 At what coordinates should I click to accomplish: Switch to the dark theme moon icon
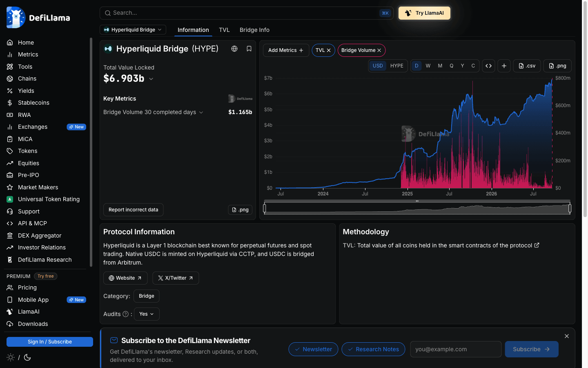pyautogui.click(x=27, y=357)
